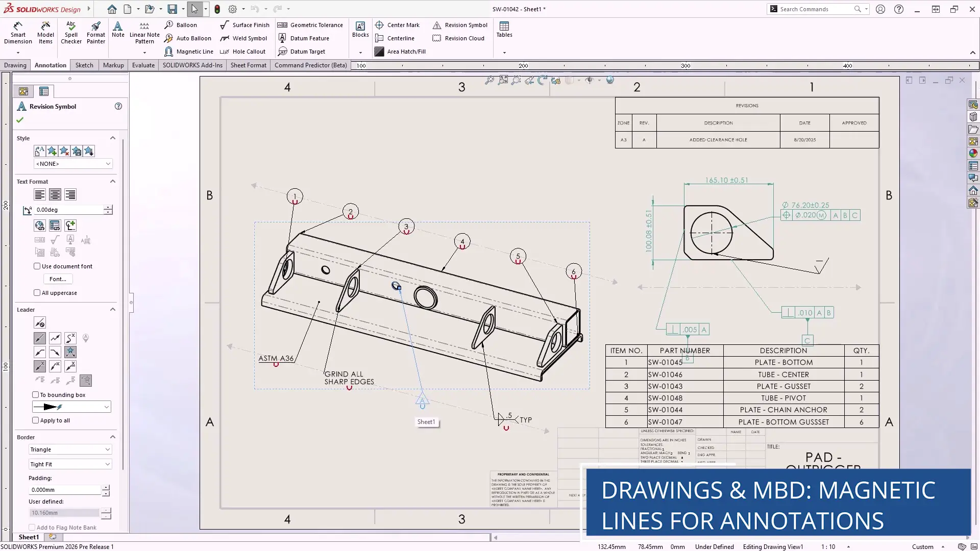Enable the Use document font checkbox

click(x=37, y=266)
